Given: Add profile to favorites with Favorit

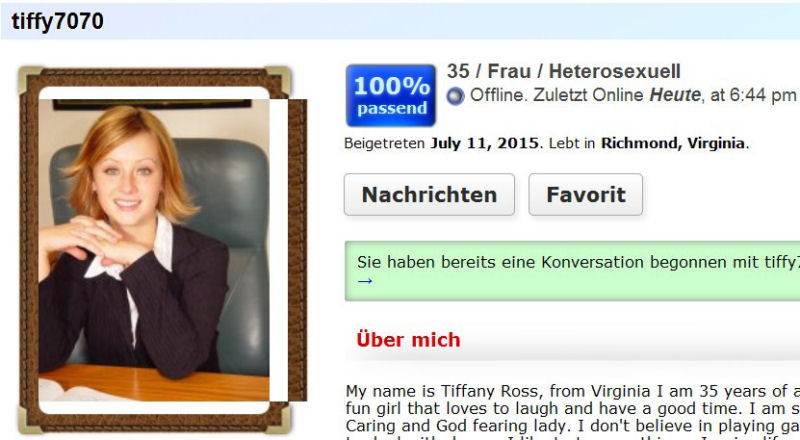Looking at the screenshot, I should pyautogui.click(x=585, y=194).
